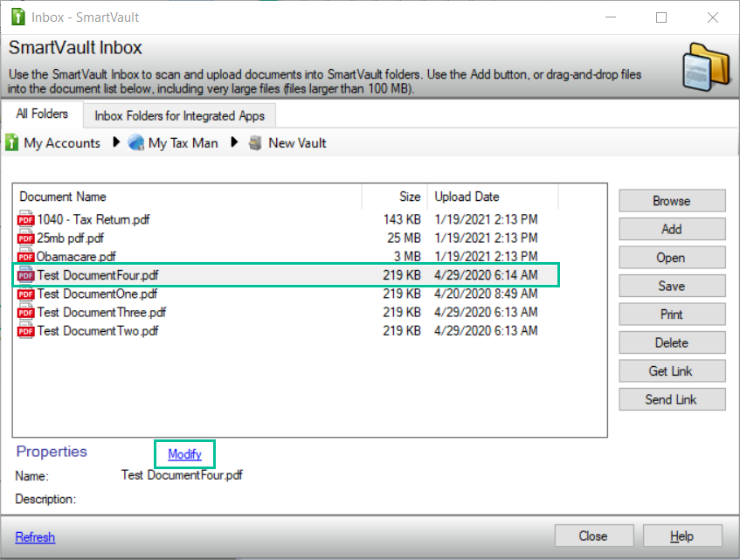Viewport: 740px width, 560px height.
Task: Click the Save button
Action: point(672,286)
